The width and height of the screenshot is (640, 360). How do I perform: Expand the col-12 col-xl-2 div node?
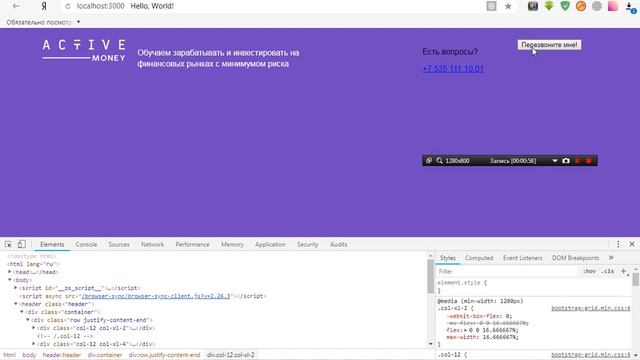point(34,328)
